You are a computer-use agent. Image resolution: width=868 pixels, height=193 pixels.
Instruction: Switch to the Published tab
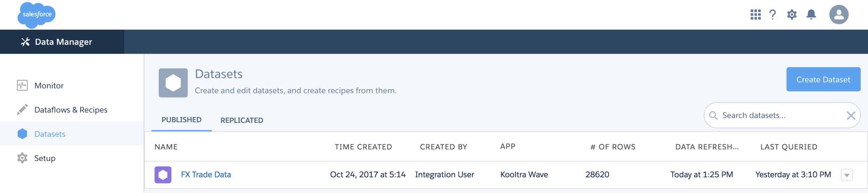pos(182,120)
